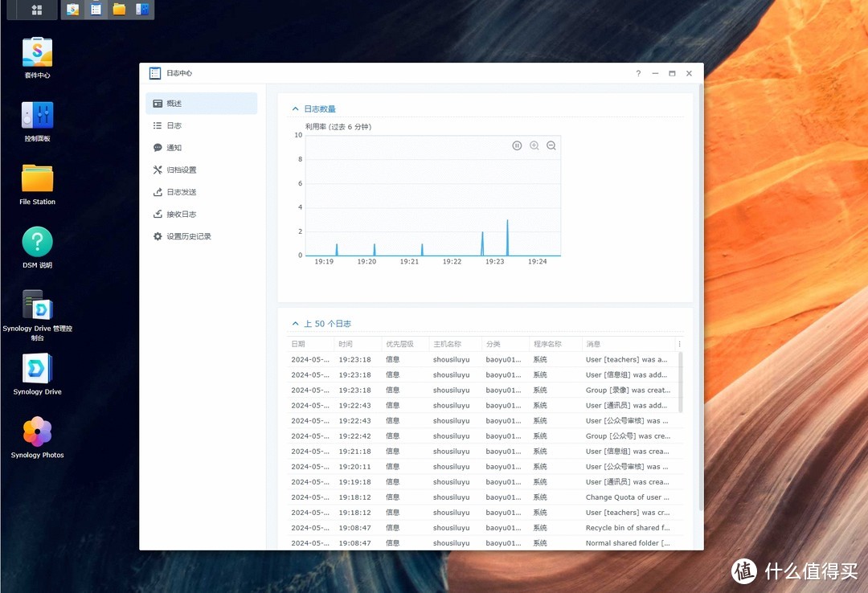Open Synology Photos desktop icon
The height and width of the screenshot is (593, 868).
click(37, 432)
